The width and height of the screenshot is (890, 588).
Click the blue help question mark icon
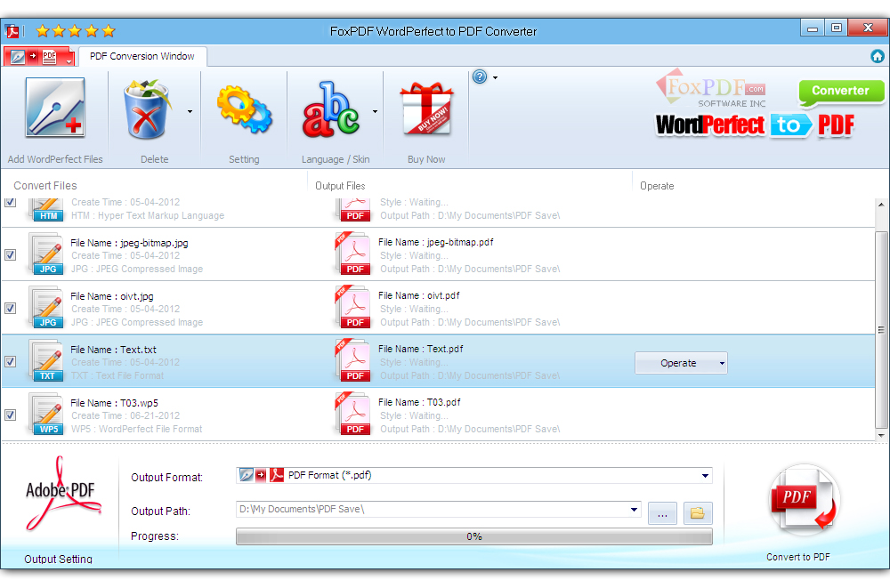(480, 77)
